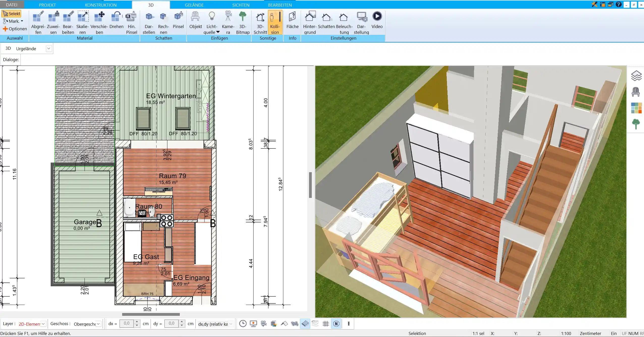
Task: Toggle the roof display icon
Action: pyautogui.click(x=284, y=324)
